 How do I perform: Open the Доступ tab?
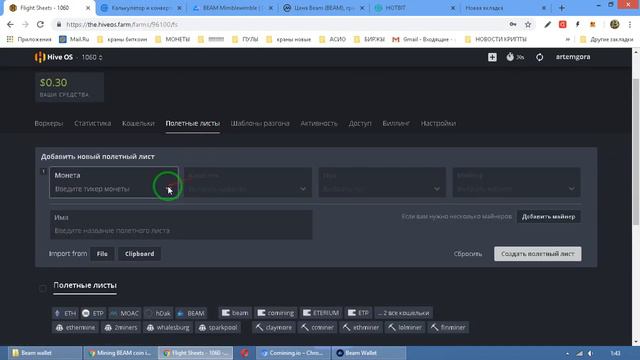coord(360,123)
